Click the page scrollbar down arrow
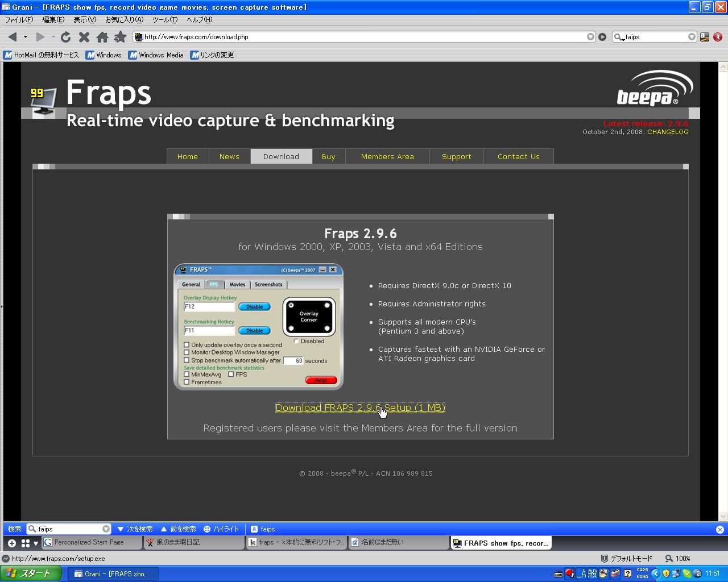The height and width of the screenshot is (582, 728). click(723, 517)
